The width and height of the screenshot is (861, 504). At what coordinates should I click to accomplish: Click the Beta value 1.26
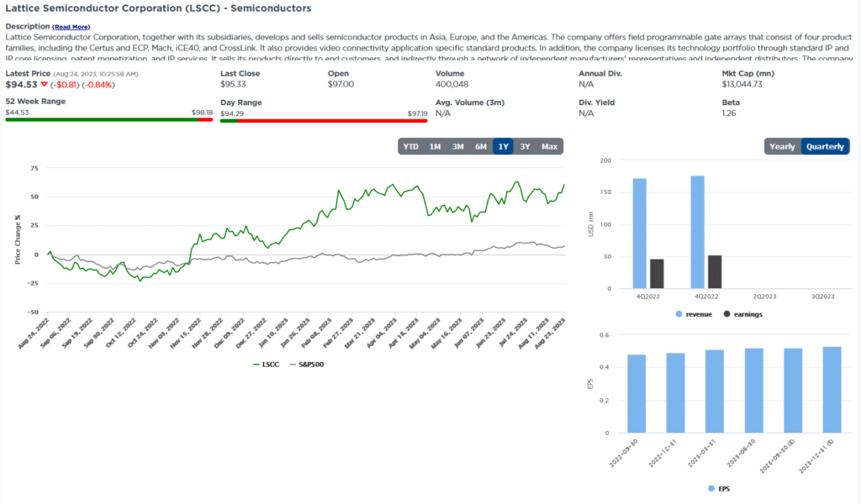[729, 113]
